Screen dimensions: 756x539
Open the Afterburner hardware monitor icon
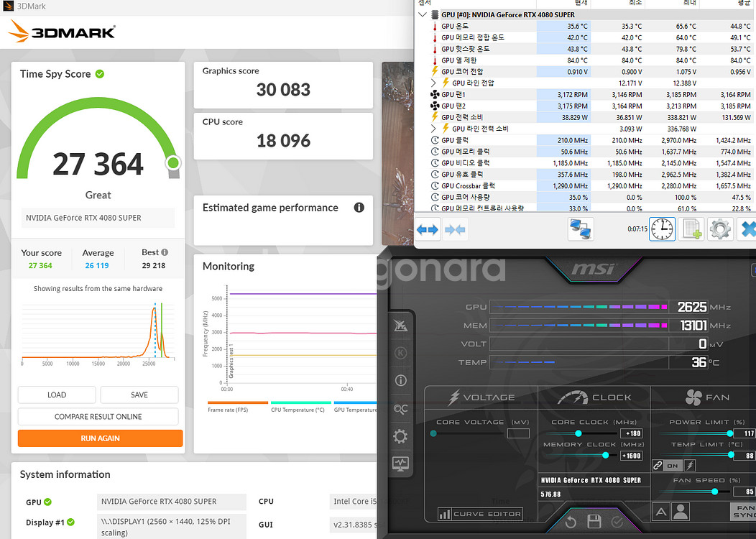coord(401,464)
